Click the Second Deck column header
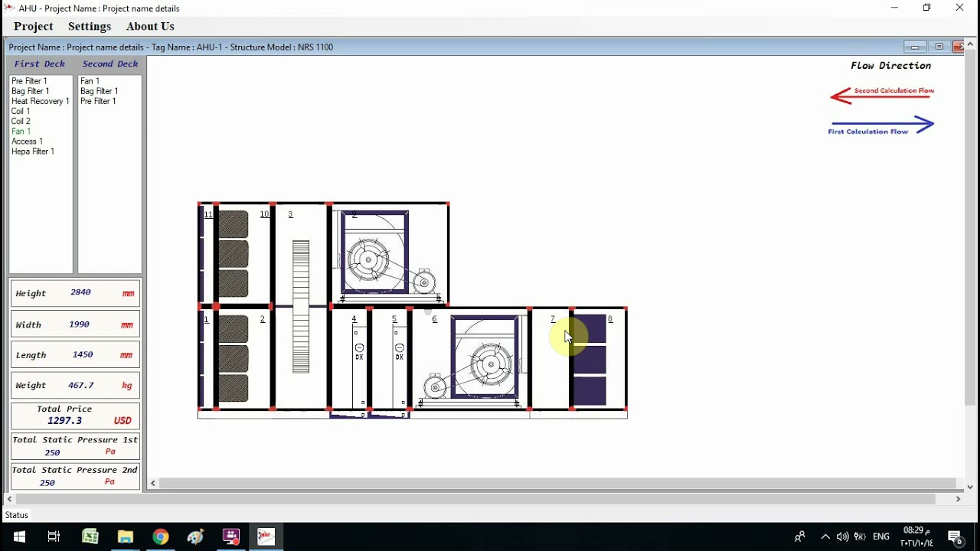980x551 pixels. pos(110,64)
